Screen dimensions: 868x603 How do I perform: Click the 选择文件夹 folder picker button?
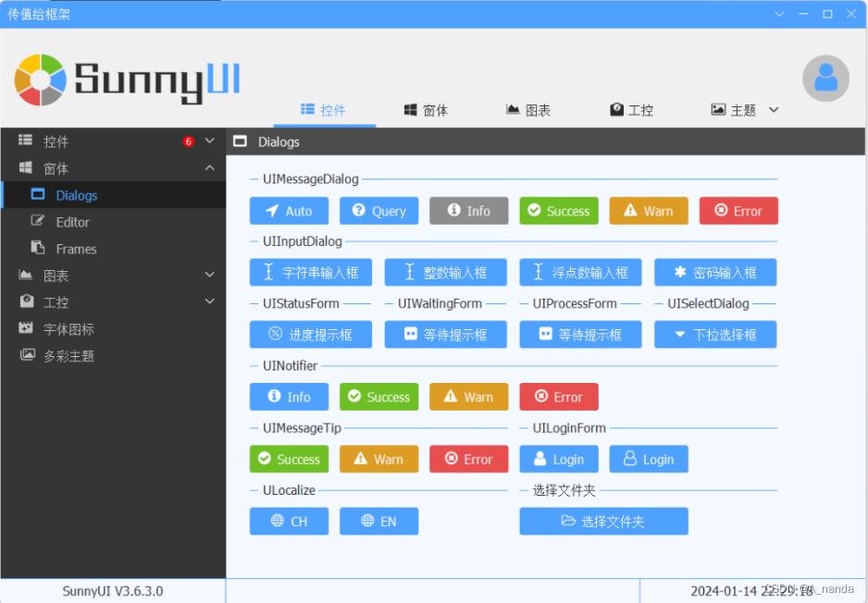point(603,521)
